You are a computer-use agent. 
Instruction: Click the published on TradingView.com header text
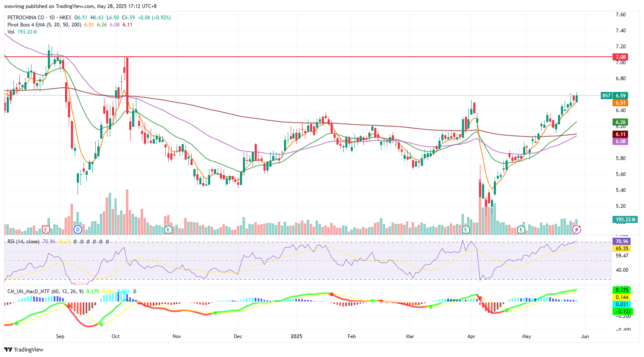pyautogui.click(x=60, y=6)
